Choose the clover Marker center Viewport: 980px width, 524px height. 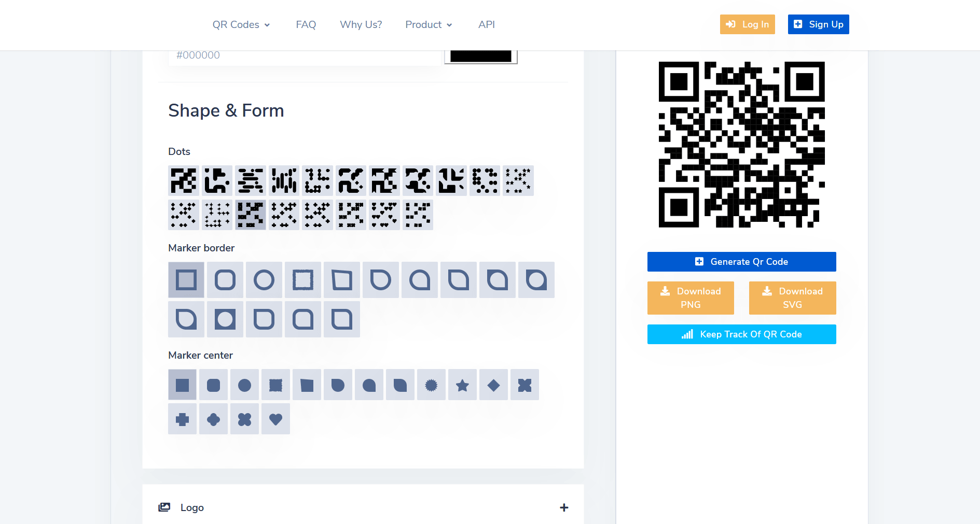pyautogui.click(x=213, y=419)
